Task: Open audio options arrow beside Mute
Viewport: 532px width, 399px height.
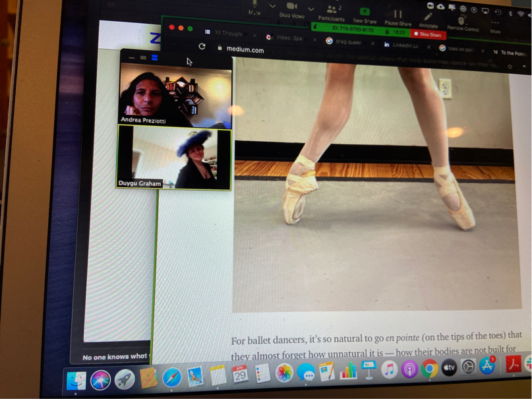Action: 272,6
